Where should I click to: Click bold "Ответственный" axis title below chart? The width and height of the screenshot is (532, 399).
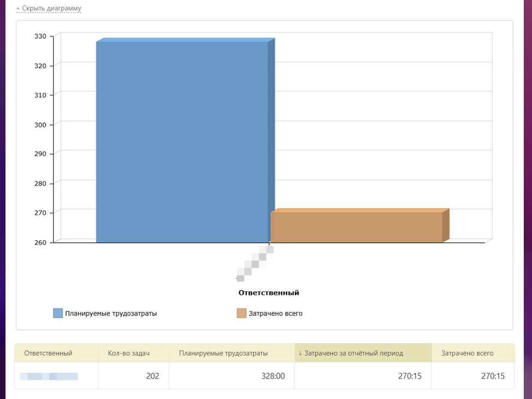269,293
